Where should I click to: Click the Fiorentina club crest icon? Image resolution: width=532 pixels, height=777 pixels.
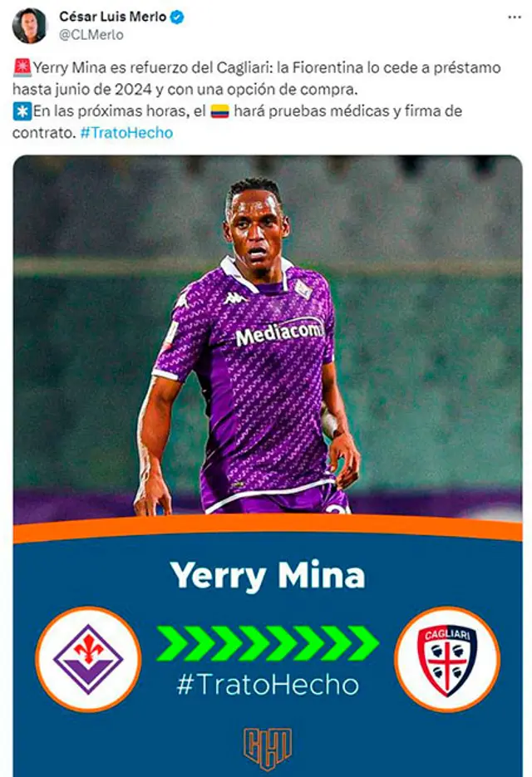88,659
